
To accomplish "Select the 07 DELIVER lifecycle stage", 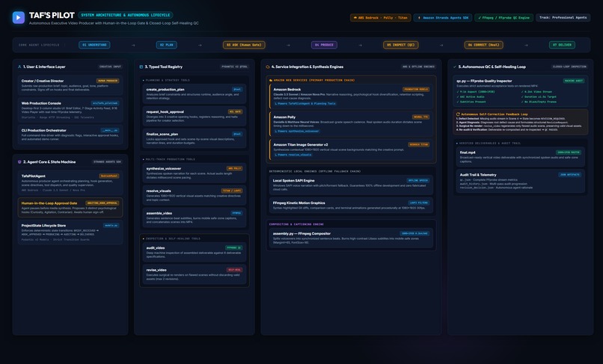I will pyautogui.click(x=562, y=45).
